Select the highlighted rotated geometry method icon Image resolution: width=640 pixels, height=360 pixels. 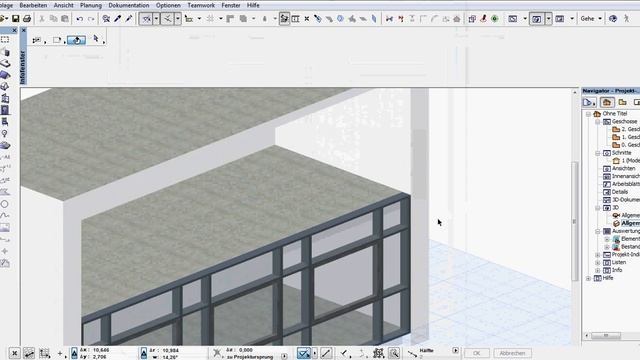pyautogui.click(x=76, y=40)
